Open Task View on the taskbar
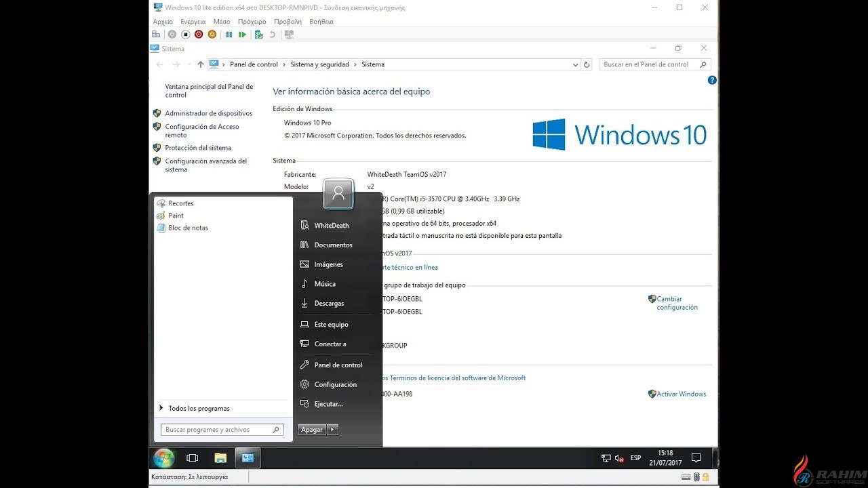868x488 pixels. pyautogui.click(x=192, y=458)
